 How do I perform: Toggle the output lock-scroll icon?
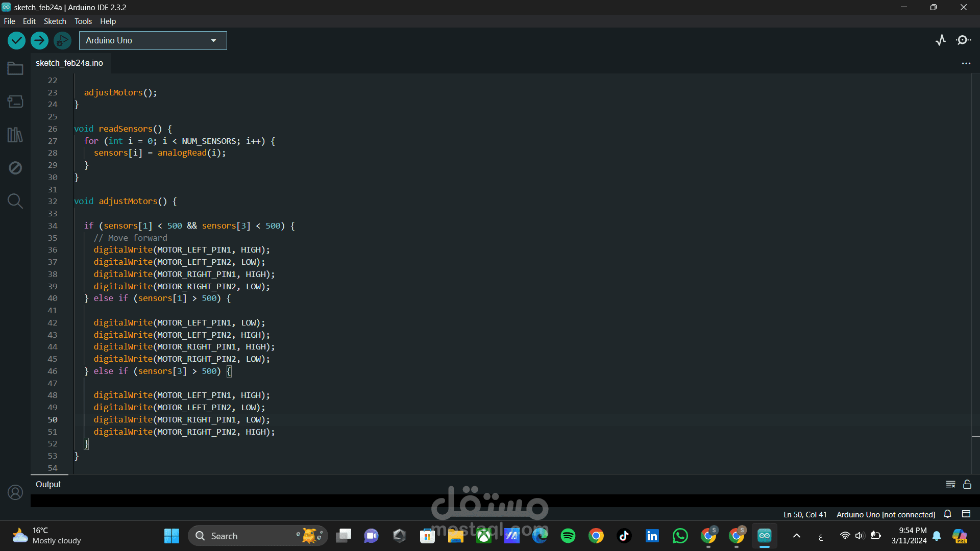(x=967, y=484)
